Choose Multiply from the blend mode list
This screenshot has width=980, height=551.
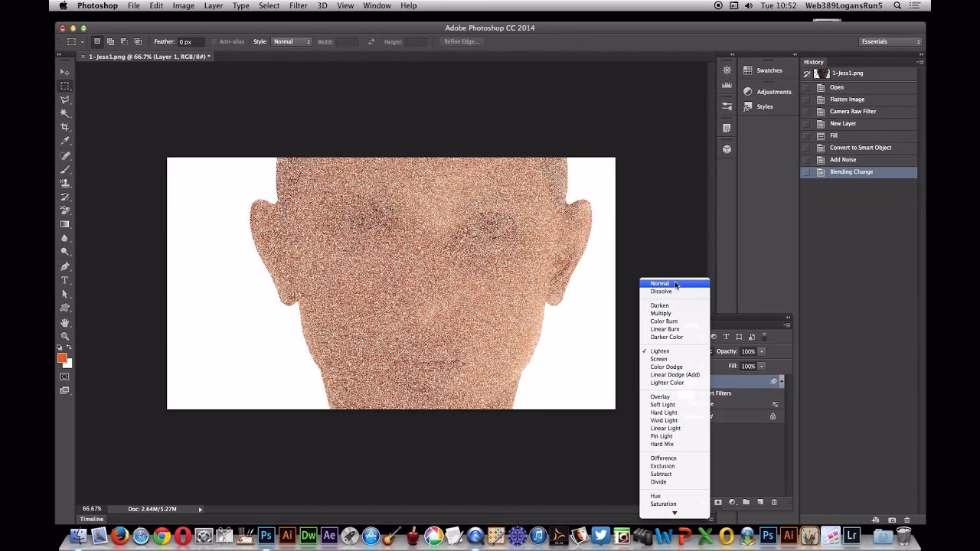pyautogui.click(x=661, y=313)
